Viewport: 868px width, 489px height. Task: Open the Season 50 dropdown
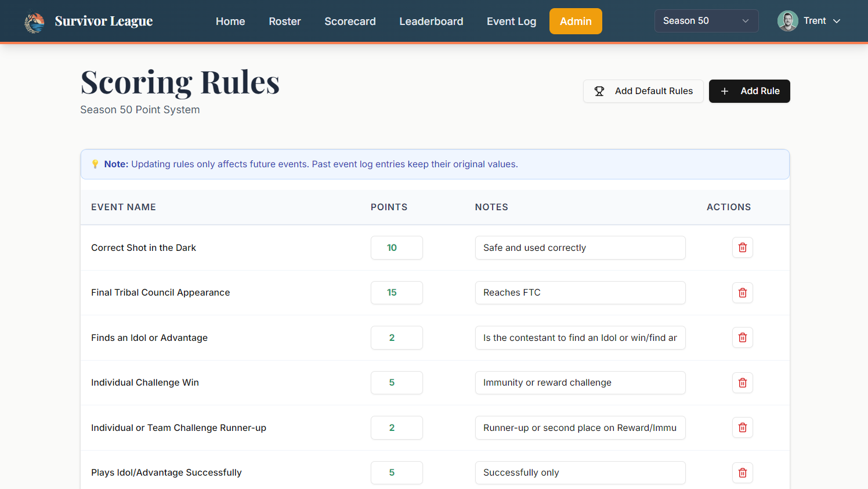click(706, 21)
